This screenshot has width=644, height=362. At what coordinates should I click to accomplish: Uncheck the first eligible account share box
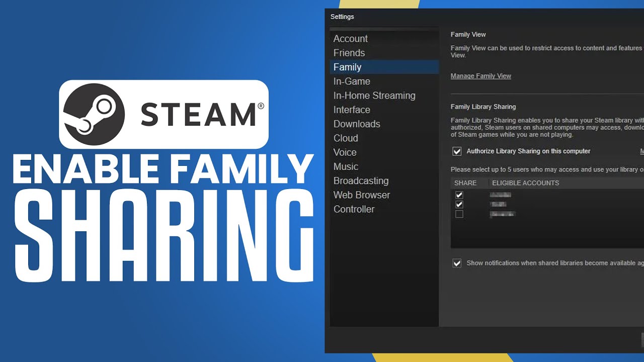pyautogui.click(x=459, y=195)
